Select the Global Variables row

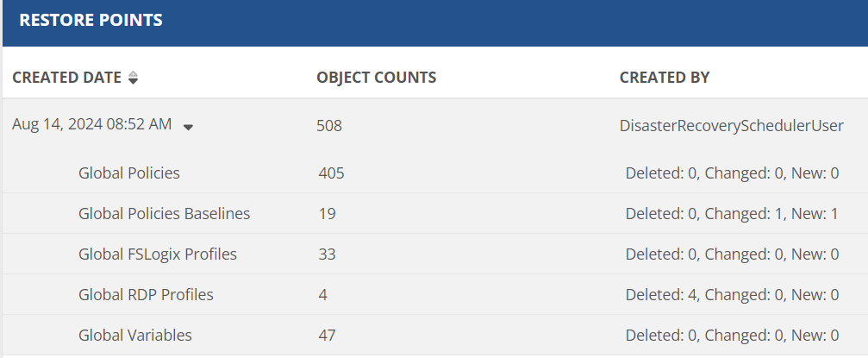pos(134,336)
